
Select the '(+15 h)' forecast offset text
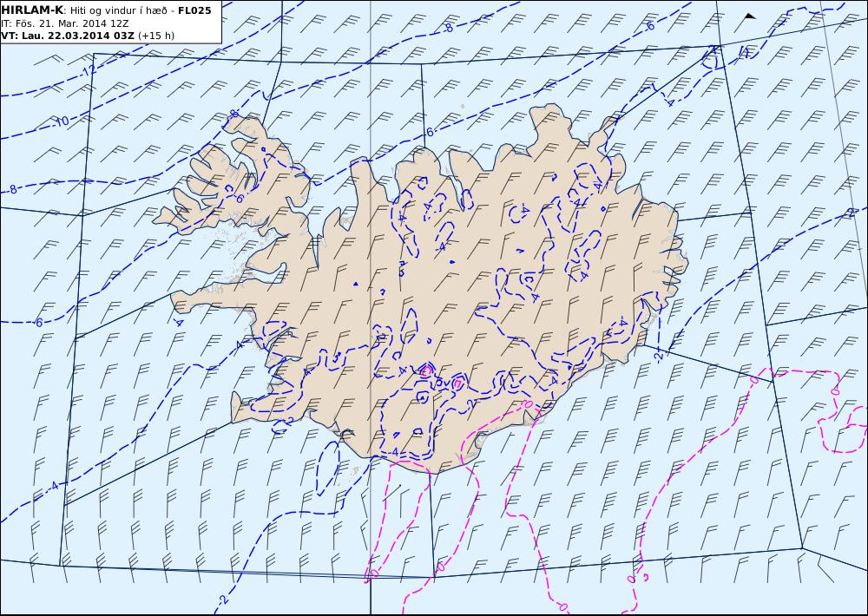tap(156, 36)
